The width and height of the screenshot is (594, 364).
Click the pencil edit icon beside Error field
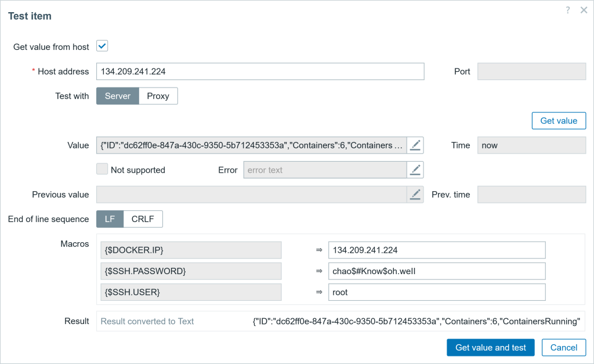click(415, 170)
